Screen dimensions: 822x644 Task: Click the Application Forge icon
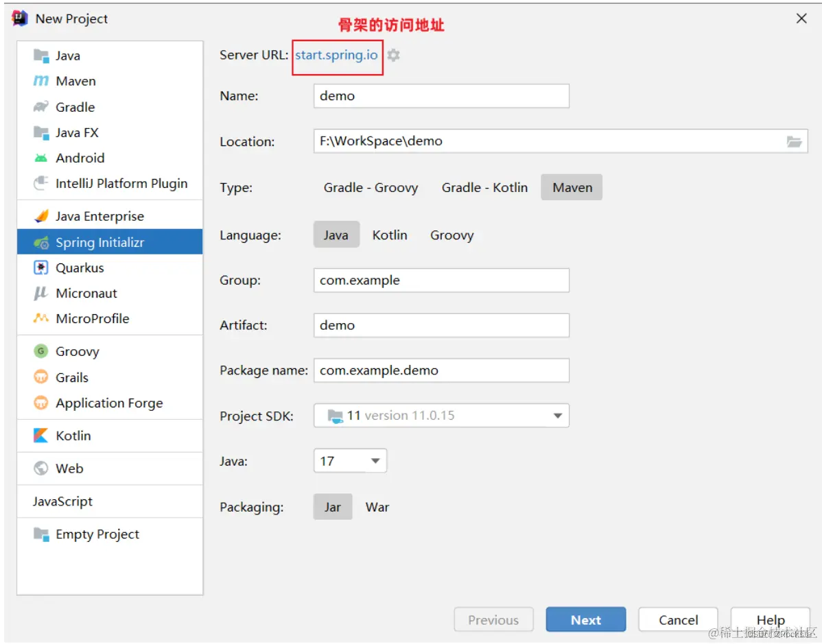(41, 403)
